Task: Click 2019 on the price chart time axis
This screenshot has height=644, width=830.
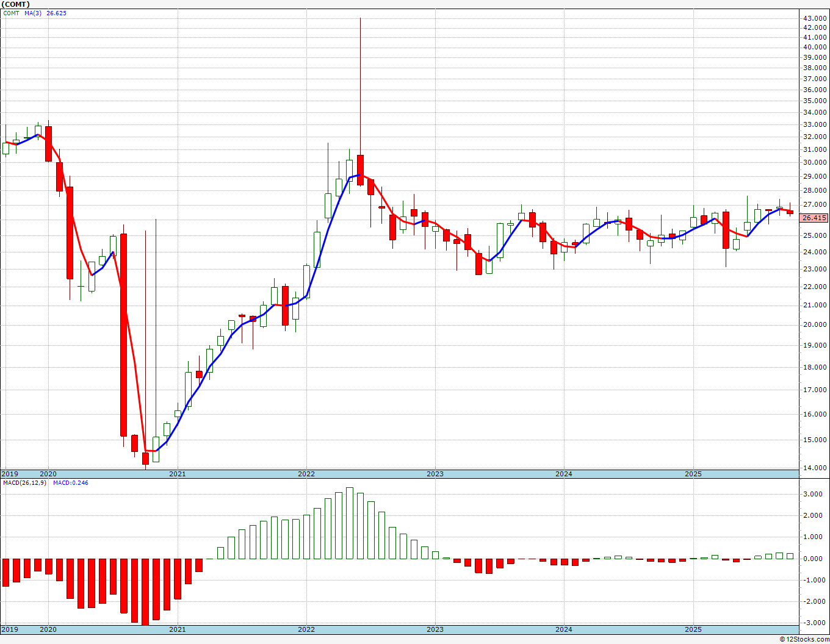Action: point(10,474)
